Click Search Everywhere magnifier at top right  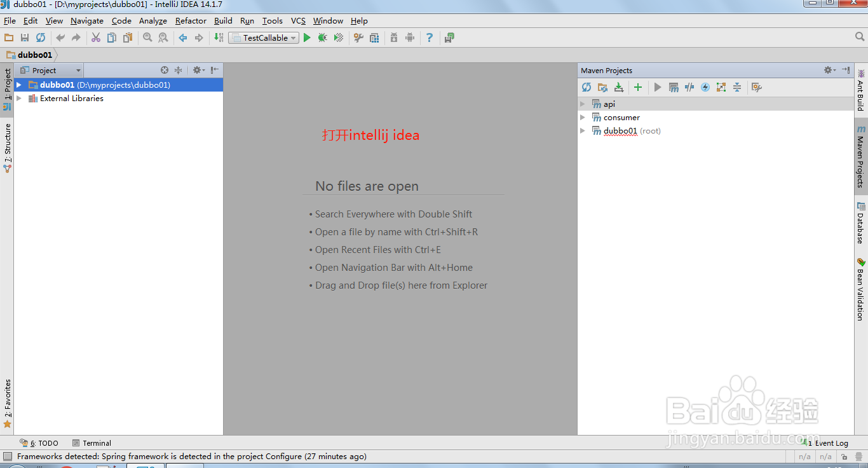point(860,37)
